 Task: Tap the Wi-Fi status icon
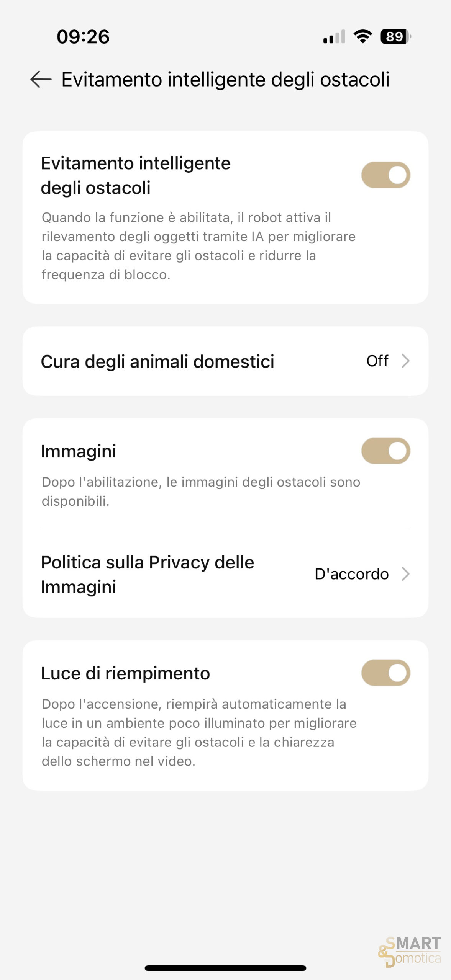click(x=362, y=37)
